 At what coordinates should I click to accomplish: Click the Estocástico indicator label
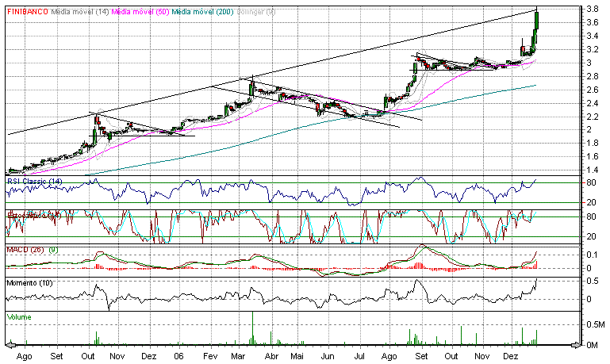coord(34,215)
